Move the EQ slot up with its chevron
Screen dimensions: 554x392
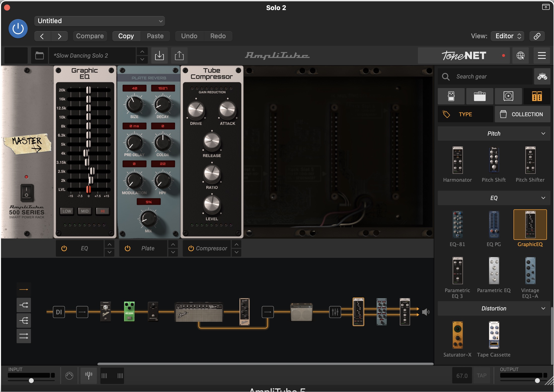(x=109, y=244)
